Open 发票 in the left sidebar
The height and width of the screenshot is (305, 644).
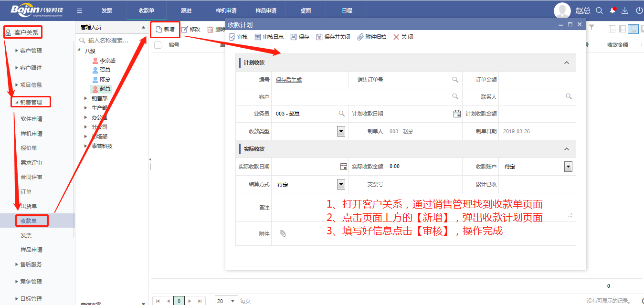click(x=26, y=235)
